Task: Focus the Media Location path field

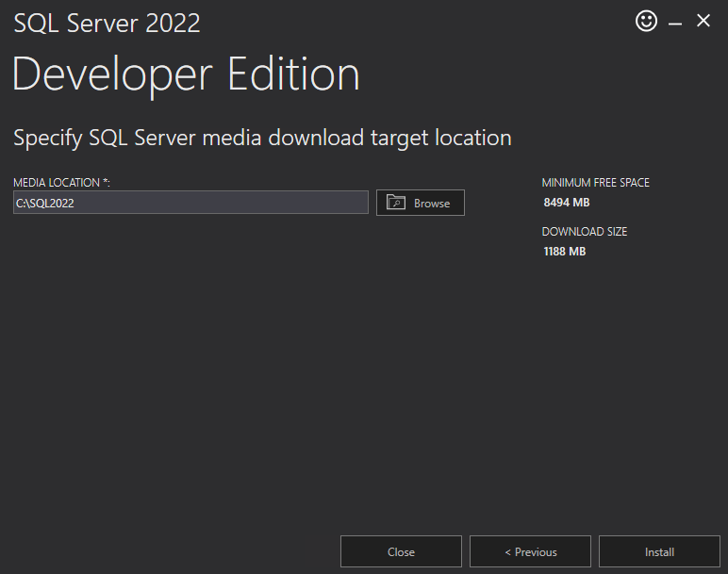Action: tap(190, 203)
